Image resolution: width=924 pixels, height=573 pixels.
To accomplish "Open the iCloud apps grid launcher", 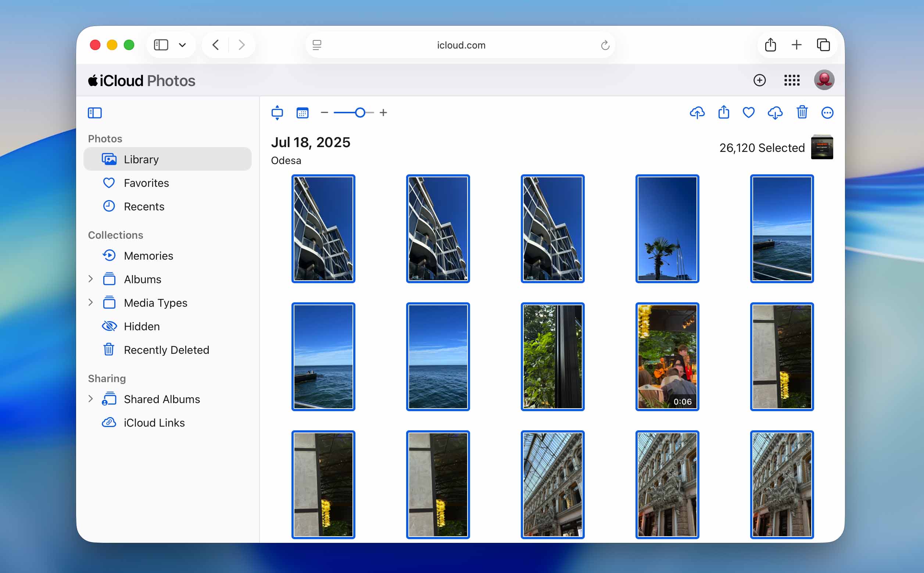I will point(792,80).
